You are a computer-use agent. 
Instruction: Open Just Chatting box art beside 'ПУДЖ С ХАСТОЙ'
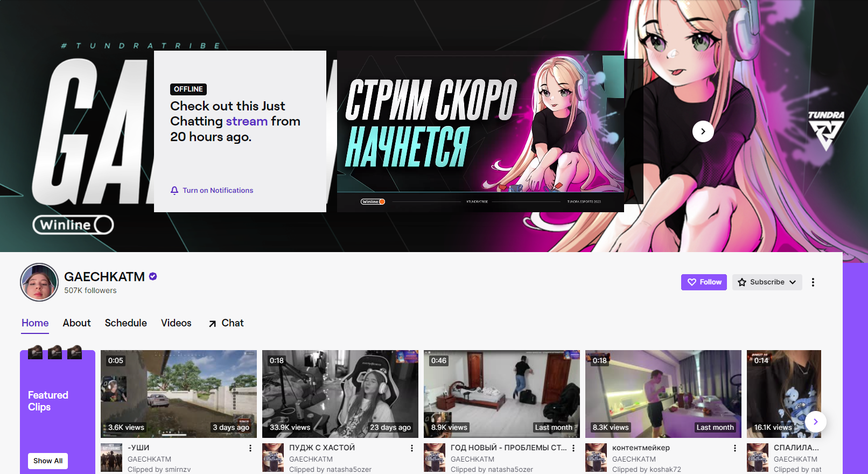coord(273,458)
